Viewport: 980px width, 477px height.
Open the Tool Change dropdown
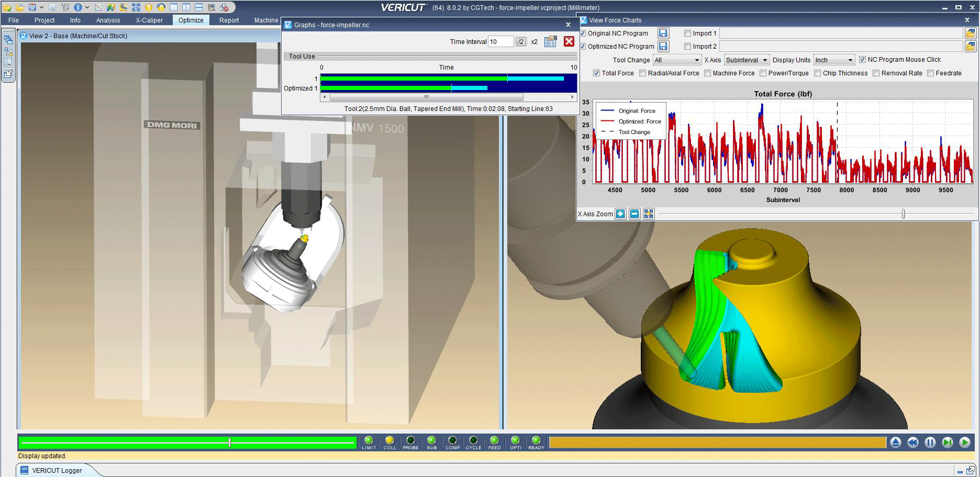point(676,60)
